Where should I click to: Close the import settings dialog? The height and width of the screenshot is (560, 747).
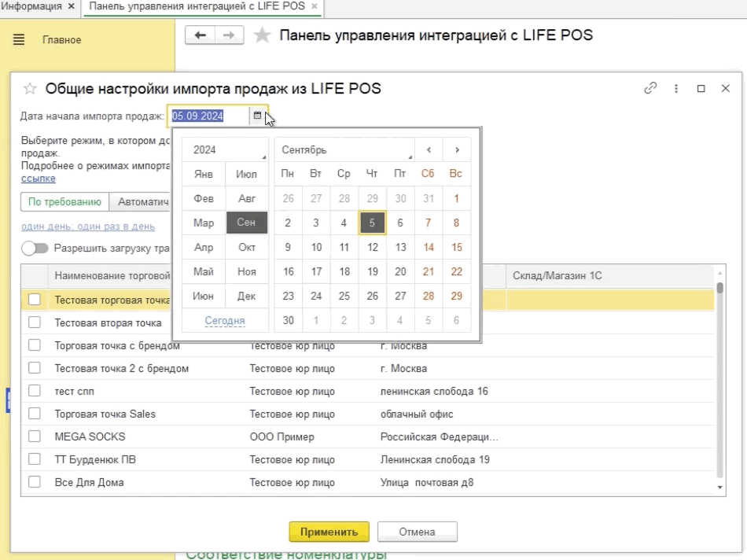tap(726, 88)
